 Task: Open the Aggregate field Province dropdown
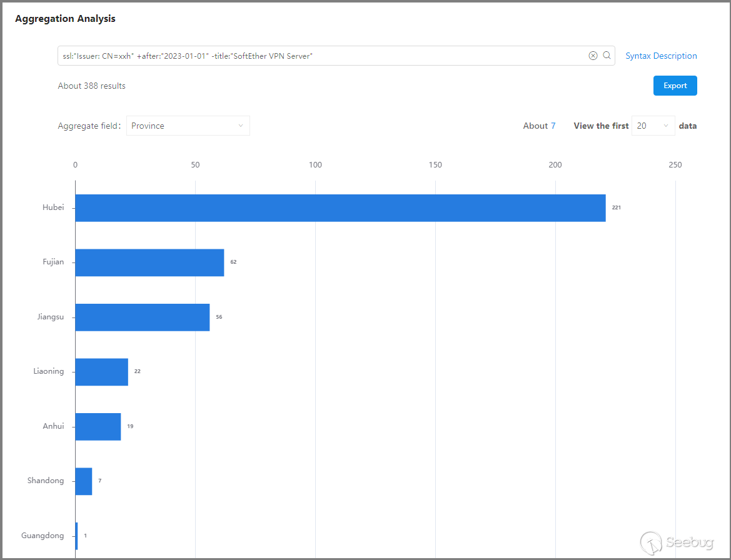click(188, 126)
